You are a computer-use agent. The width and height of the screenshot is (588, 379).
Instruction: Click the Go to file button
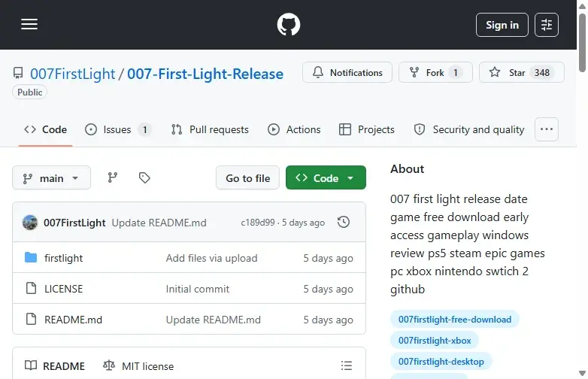(x=247, y=177)
